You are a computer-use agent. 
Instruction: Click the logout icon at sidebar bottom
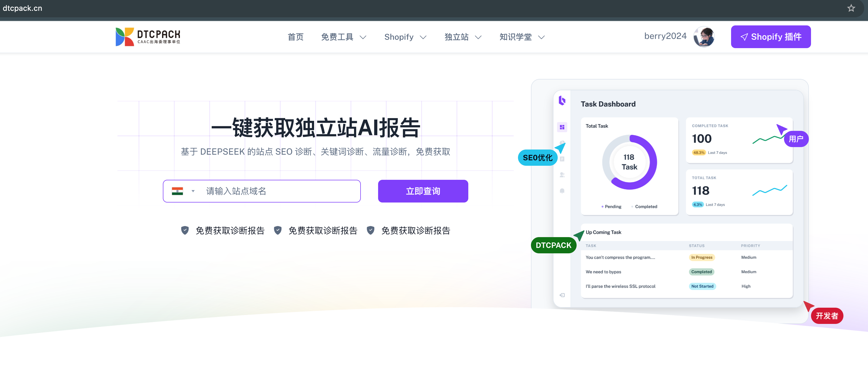(x=562, y=295)
